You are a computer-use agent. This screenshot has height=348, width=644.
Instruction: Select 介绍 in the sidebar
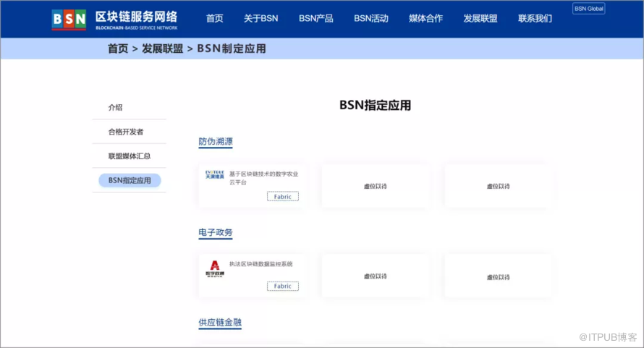115,107
